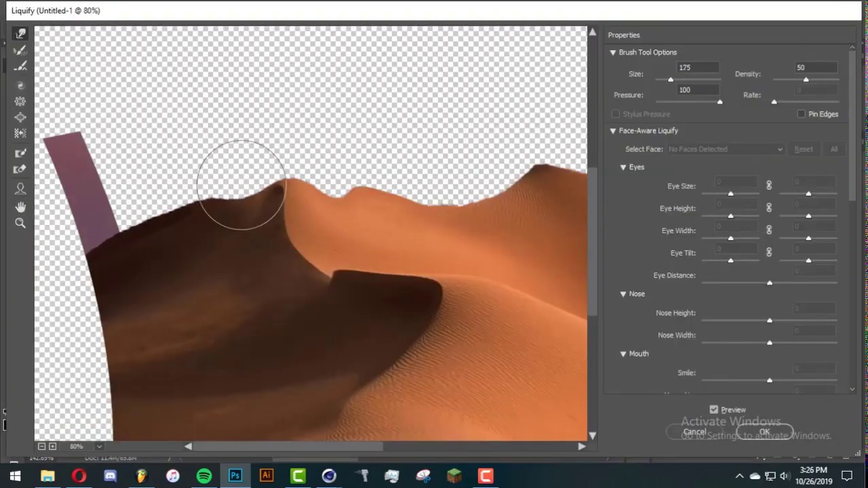Click the brush Size slider handle
The height and width of the screenshot is (488, 868).
[671, 80]
